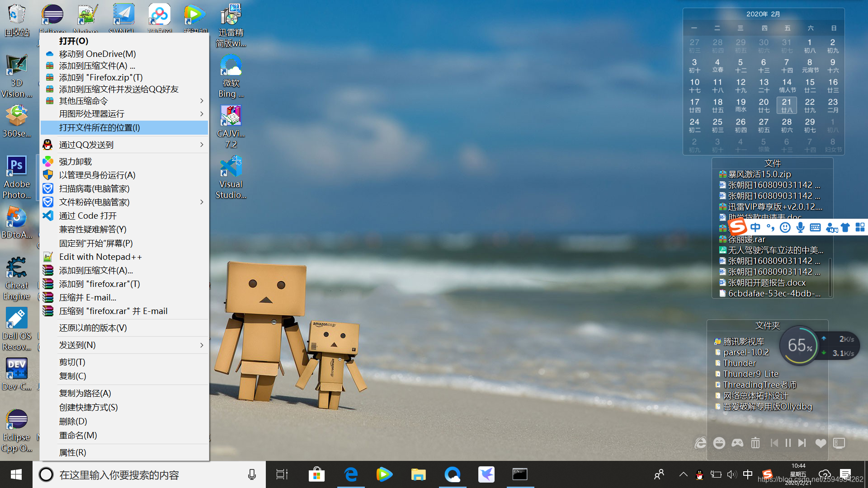Viewport: 868px width, 488px height.
Task: Click widget bar heart favorite icon
Action: (x=821, y=443)
